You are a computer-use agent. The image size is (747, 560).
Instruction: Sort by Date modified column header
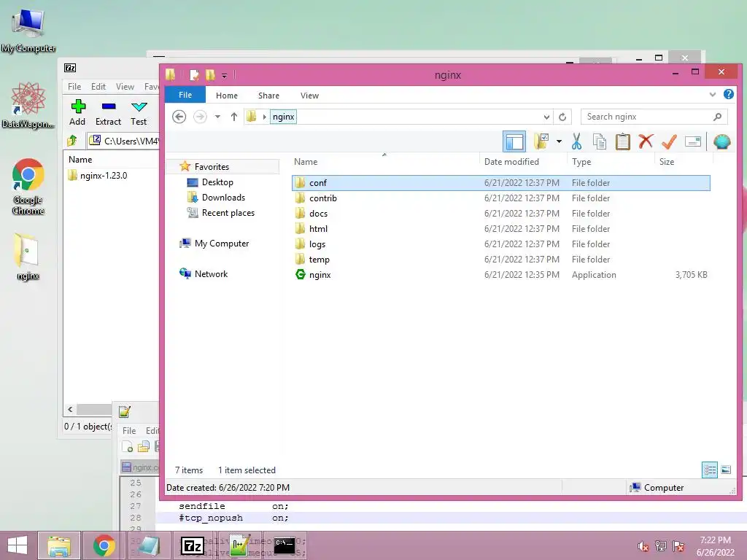click(511, 161)
